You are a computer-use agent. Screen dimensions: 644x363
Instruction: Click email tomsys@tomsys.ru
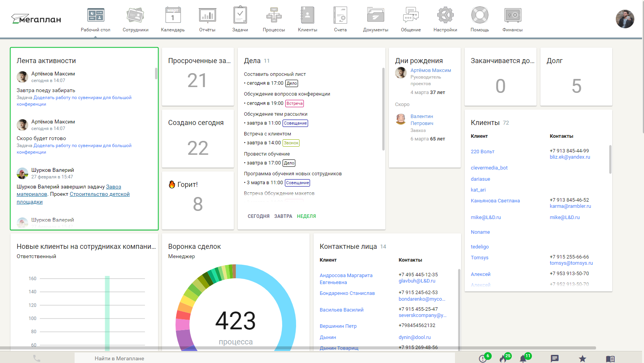(x=571, y=263)
